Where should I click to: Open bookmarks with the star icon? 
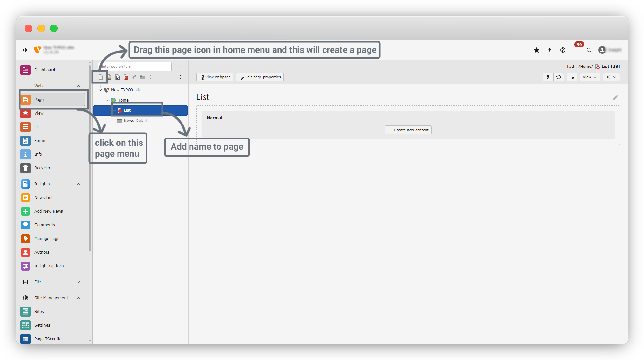point(537,50)
